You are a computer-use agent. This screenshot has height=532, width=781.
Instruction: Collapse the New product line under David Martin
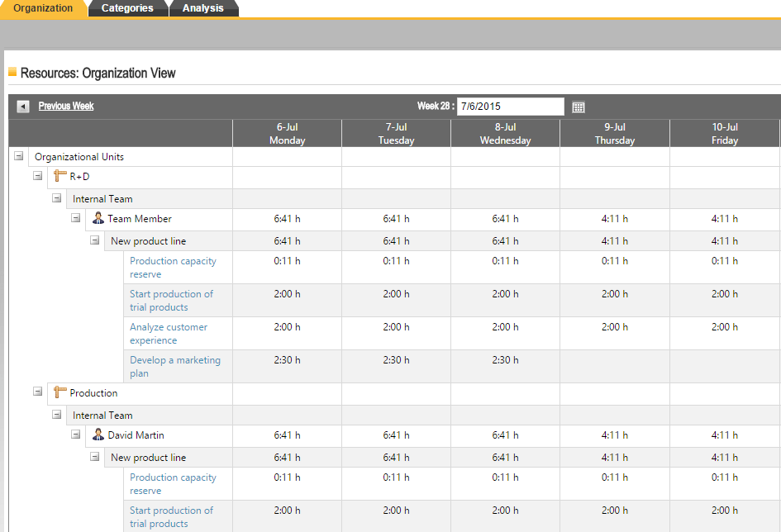pyautogui.click(x=94, y=457)
